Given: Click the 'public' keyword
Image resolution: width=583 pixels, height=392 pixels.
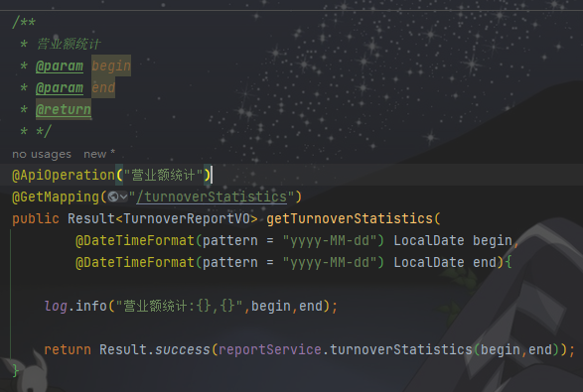Looking at the screenshot, I should coord(36,219).
